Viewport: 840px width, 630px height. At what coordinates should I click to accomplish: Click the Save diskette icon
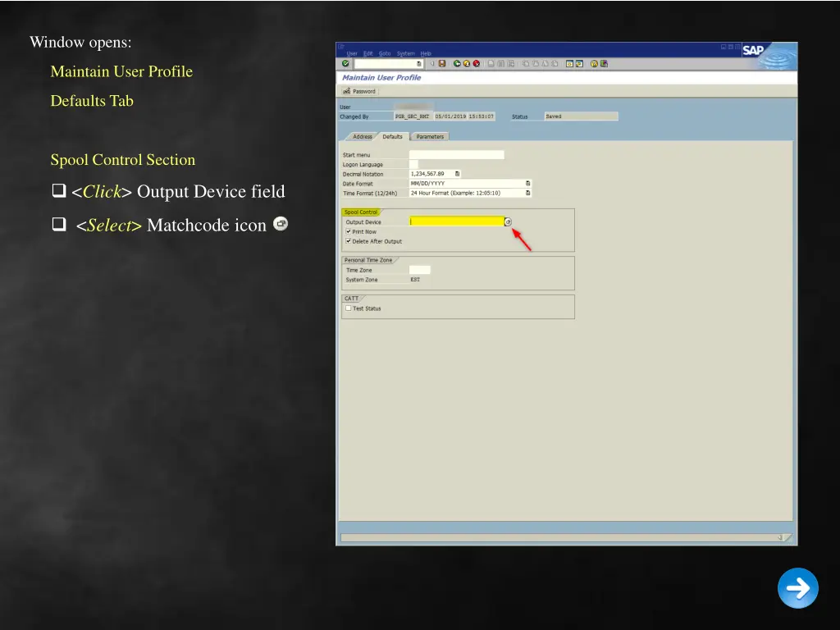(442, 63)
